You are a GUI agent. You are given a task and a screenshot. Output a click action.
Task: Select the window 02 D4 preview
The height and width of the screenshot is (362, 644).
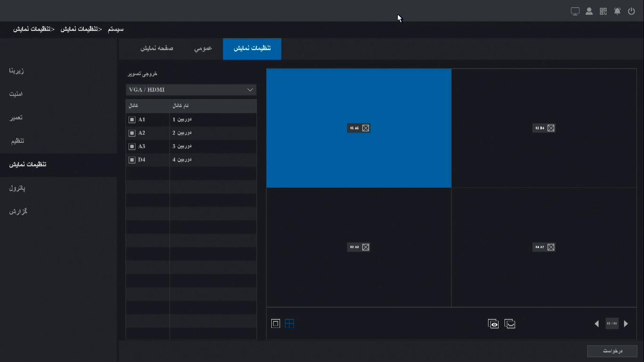click(x=544, y=128)
